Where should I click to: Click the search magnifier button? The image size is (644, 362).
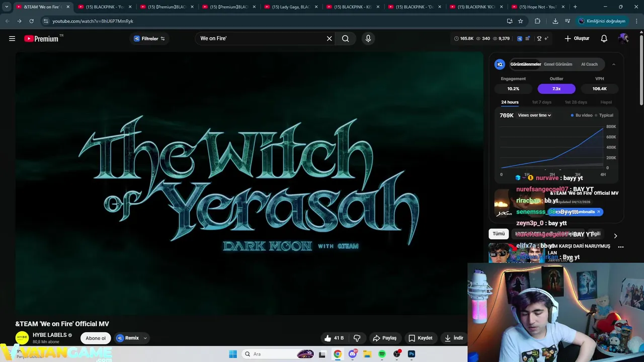click(x=346, y=38)
